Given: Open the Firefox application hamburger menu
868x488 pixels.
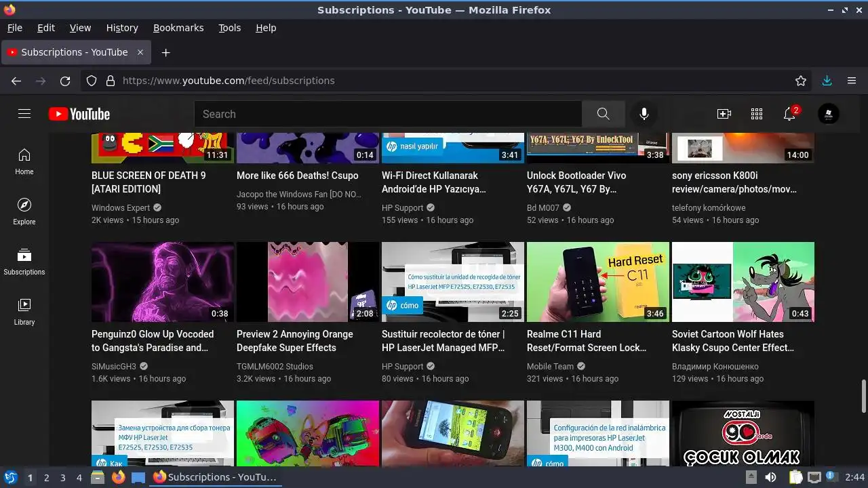Looking at the screenshot, I should [x=852, y=81].
